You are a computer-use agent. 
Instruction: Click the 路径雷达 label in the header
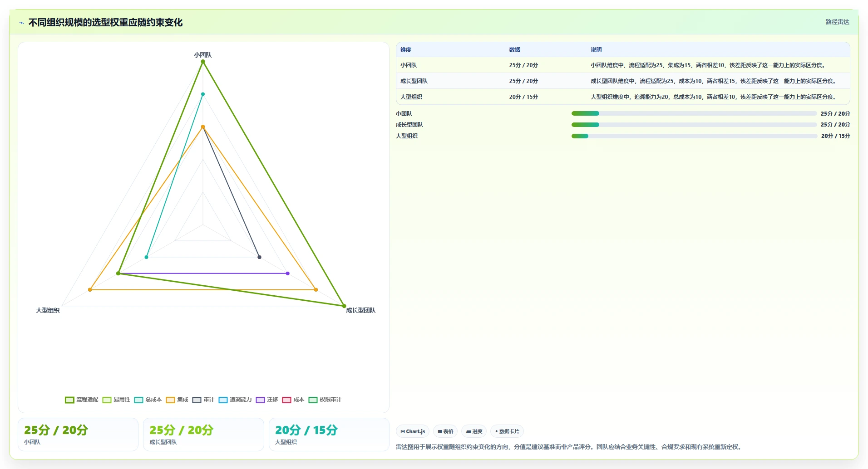coord(837,22)
